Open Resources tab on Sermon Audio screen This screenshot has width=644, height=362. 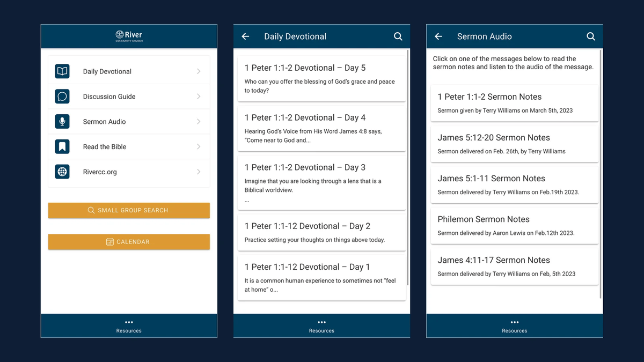click(x=515, y=326)
